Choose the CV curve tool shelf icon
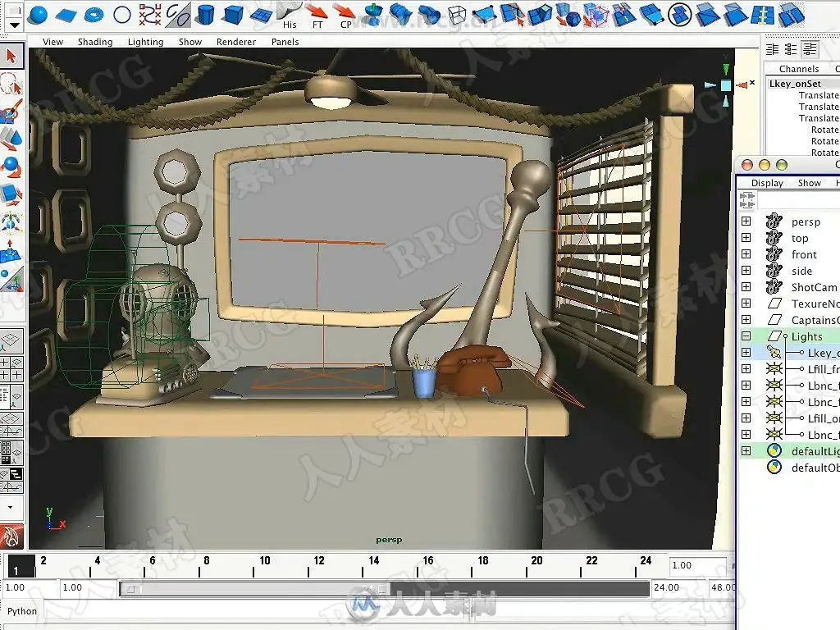Viewport: 840px width, 630px height. click(150, 15)
